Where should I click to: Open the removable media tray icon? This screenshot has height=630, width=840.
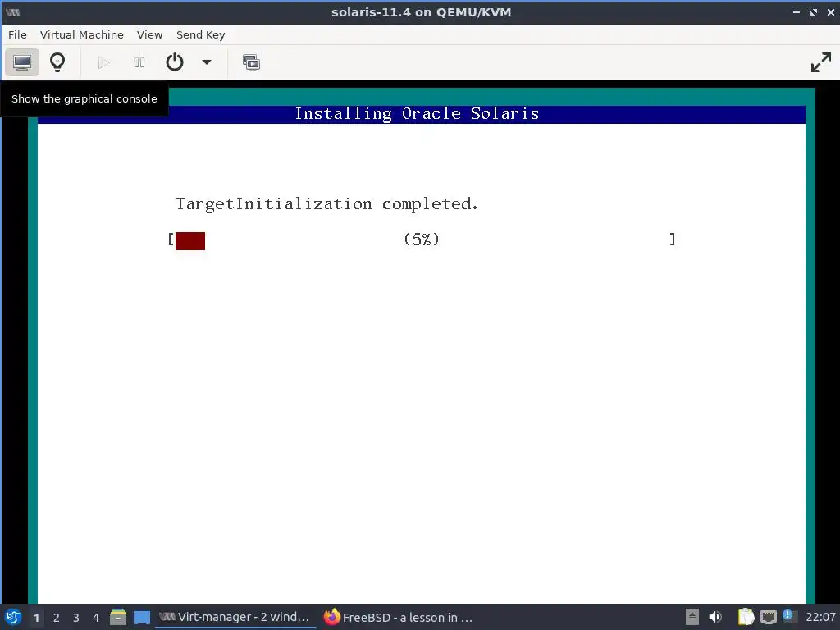tap(692, 617)
